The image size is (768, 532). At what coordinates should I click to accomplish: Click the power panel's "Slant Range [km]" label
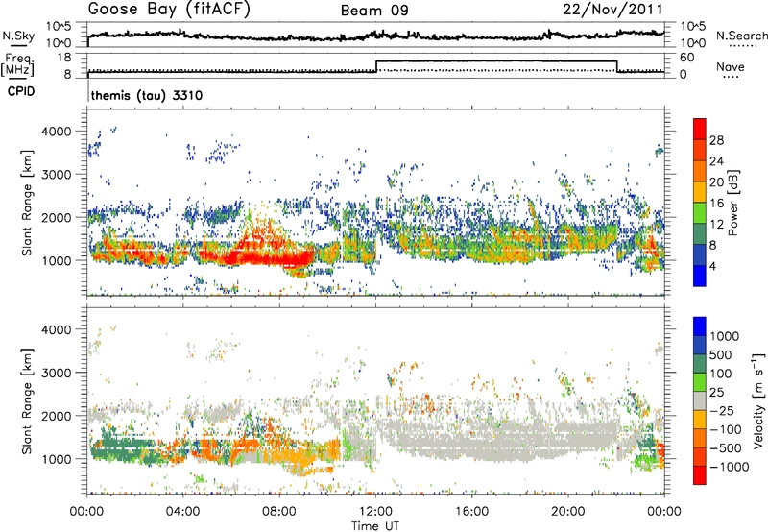27,203
